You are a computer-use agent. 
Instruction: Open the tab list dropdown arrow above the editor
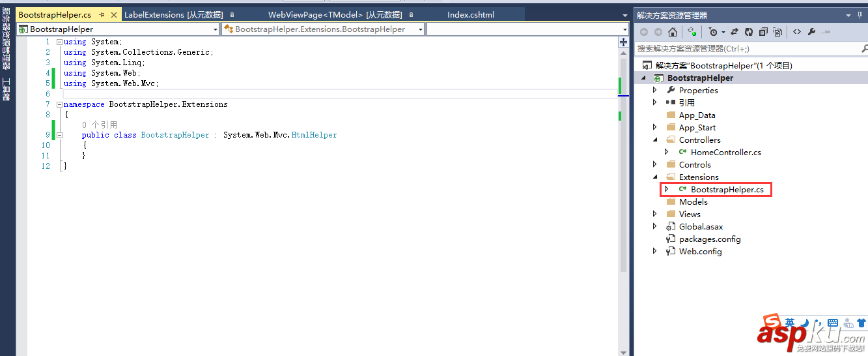(626, 15)
